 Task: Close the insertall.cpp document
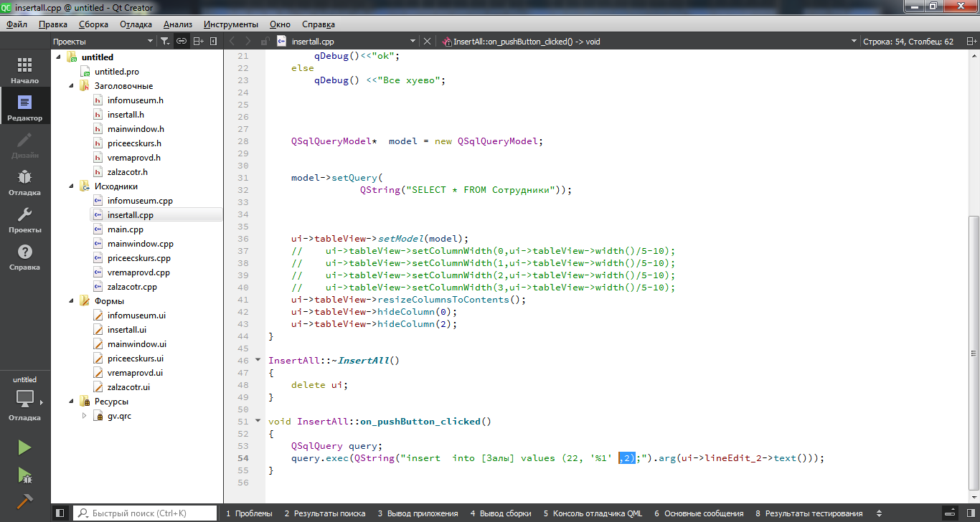428,42
